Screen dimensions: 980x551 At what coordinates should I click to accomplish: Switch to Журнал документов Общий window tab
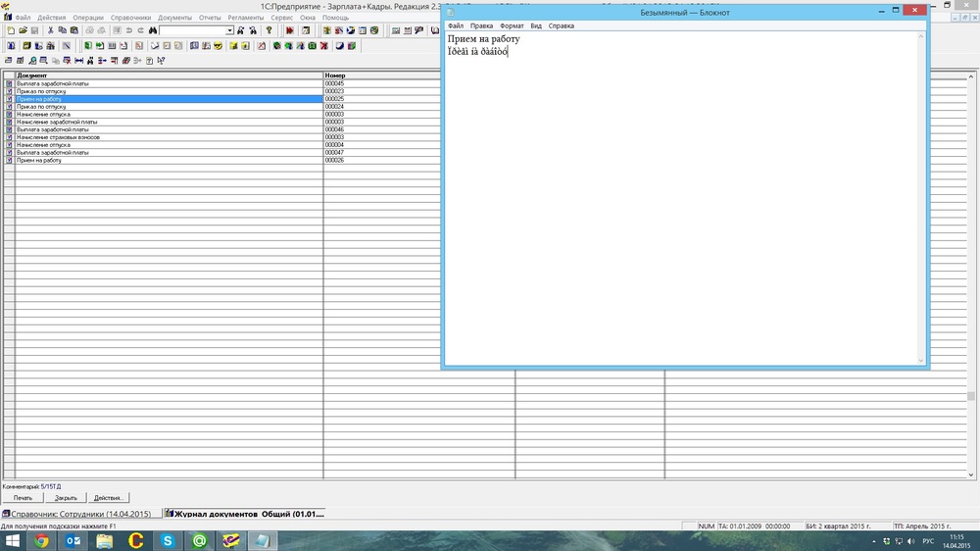(x=245, y=514)
